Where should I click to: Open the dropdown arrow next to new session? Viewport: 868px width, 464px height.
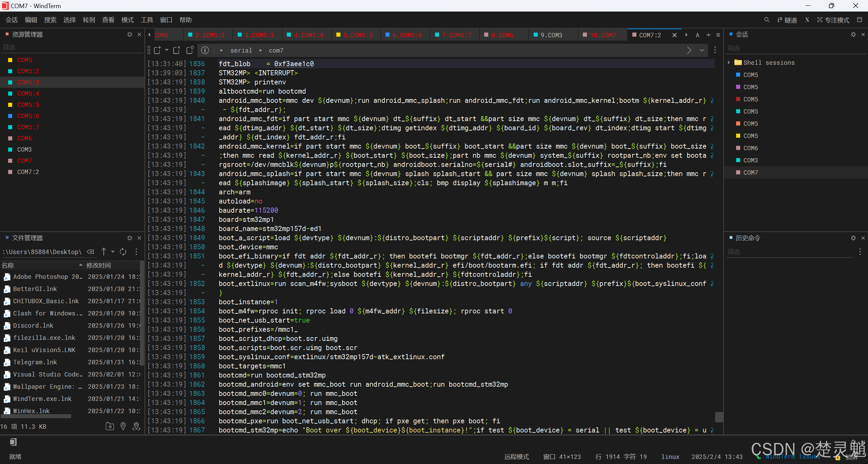[x=167, y=50]
